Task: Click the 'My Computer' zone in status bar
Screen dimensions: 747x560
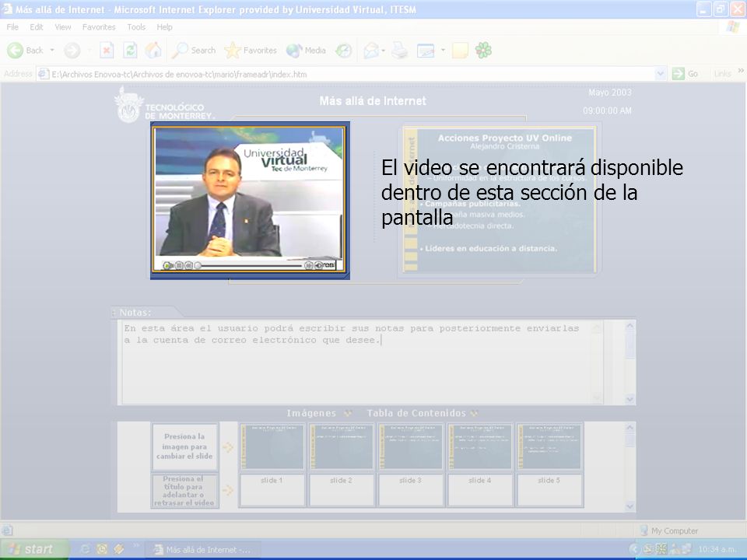Action: tap(669, 530)
